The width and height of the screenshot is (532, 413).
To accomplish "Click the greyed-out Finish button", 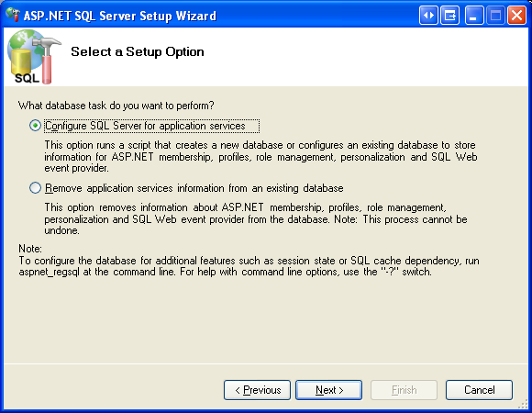I will [x=404, y=390].
